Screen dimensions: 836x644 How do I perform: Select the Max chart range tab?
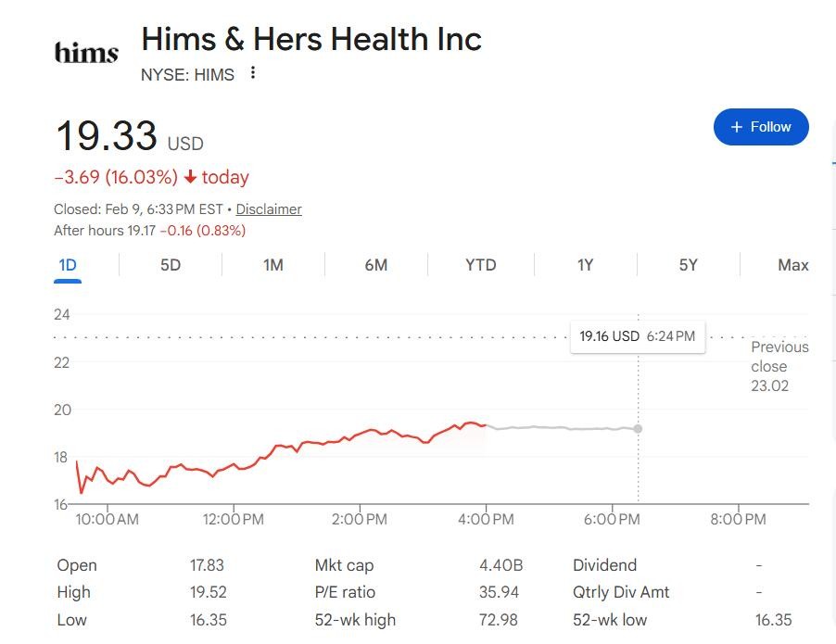[x=792, y=265]
